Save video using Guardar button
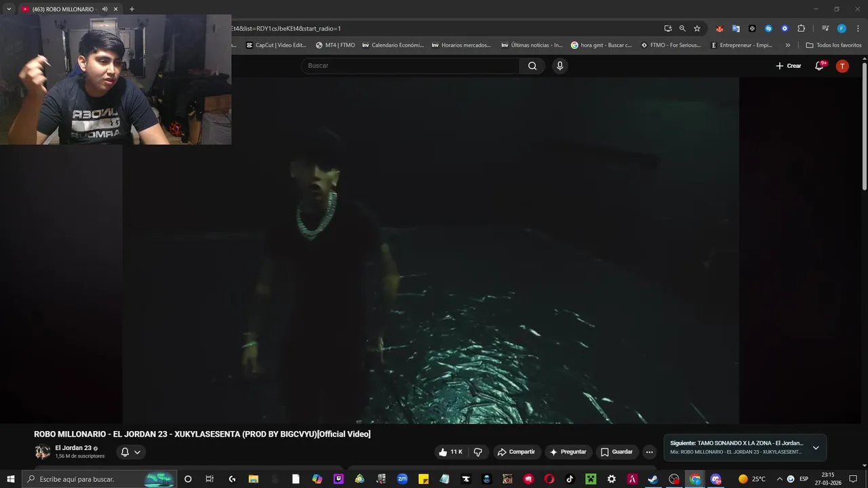Image resolution: width=868 pixels, height=488 pixels. pos(616,452)
